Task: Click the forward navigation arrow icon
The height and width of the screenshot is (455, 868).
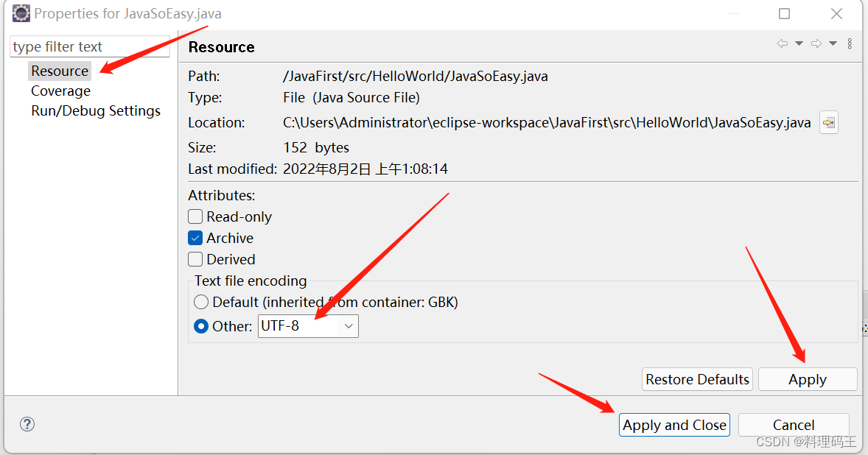Action: [816, 44]
